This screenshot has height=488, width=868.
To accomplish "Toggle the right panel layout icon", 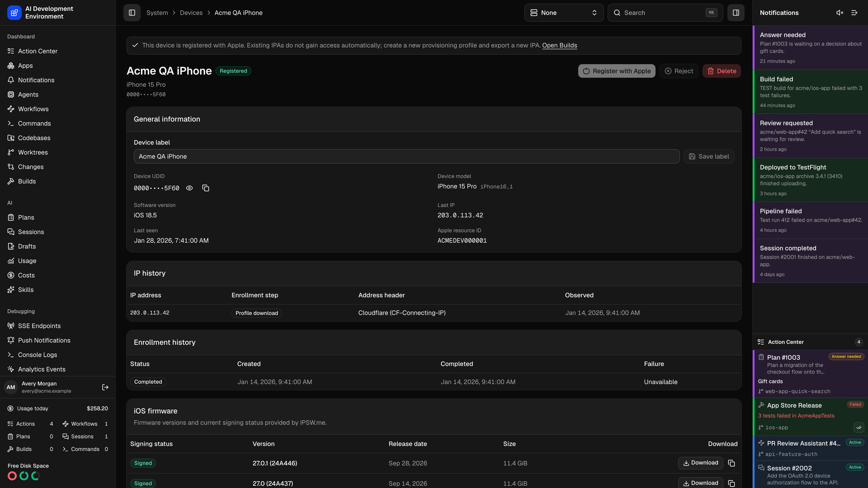I will (x=736, y=12).
